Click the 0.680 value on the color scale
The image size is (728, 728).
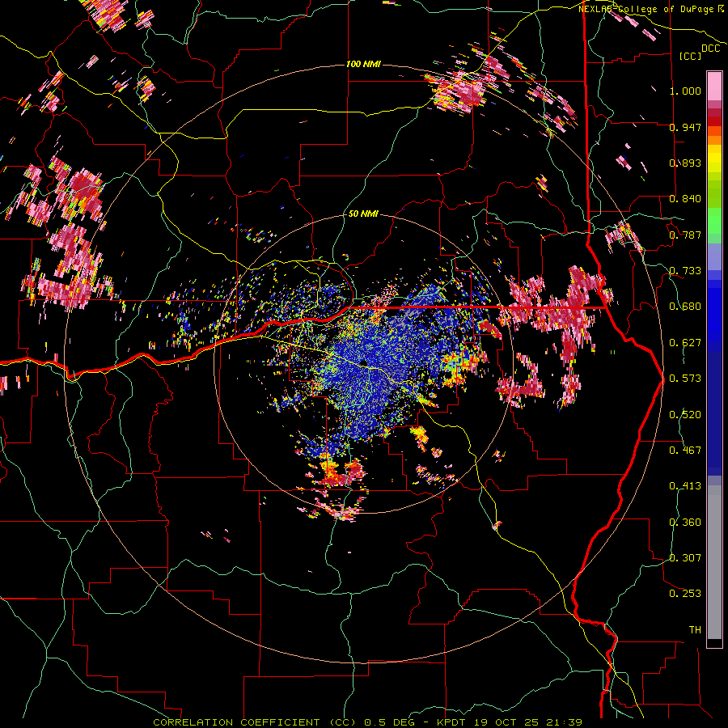point(685,307)
